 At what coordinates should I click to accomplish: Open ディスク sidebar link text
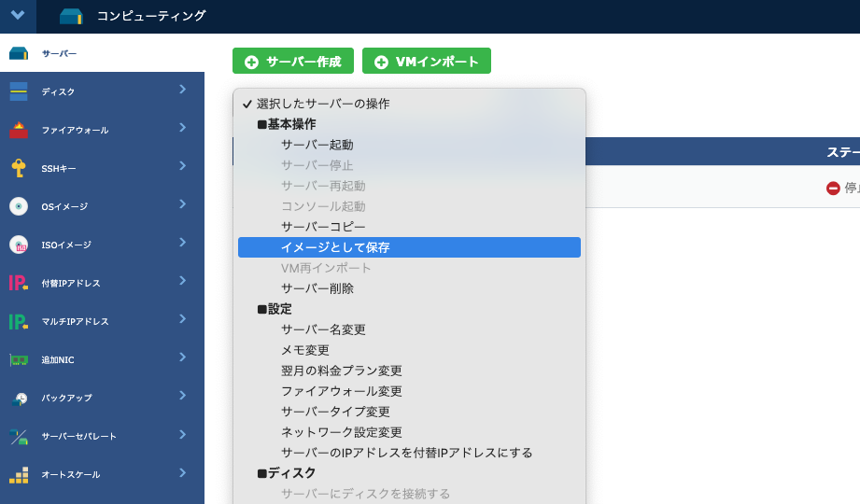click(x=58, y=91)
